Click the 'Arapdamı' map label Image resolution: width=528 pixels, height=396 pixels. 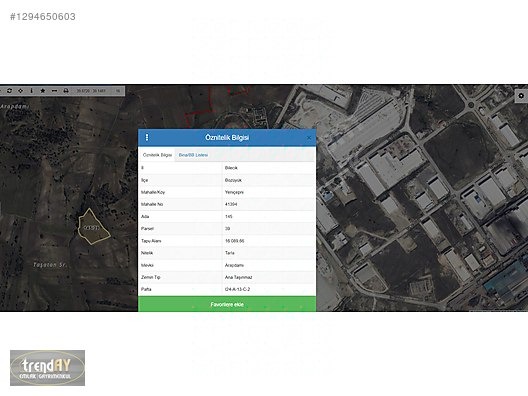(x=14, y=106)
